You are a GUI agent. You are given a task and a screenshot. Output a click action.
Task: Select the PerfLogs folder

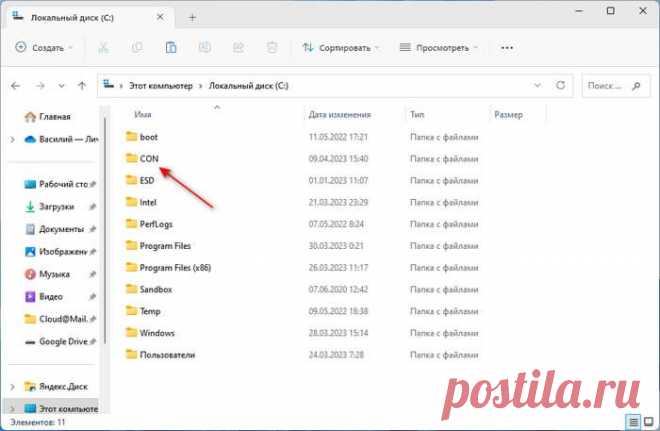pos(149,224)
